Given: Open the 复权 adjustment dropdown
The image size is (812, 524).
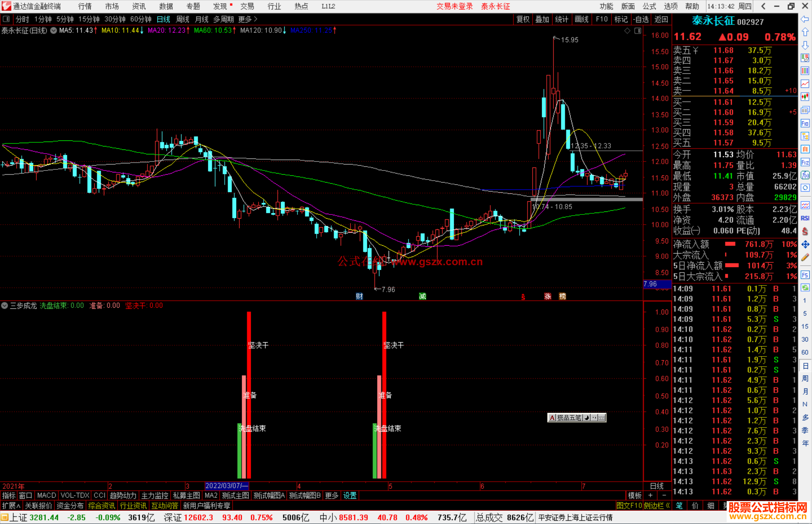Looking at the screenshot, I should (x=523, y=19).
